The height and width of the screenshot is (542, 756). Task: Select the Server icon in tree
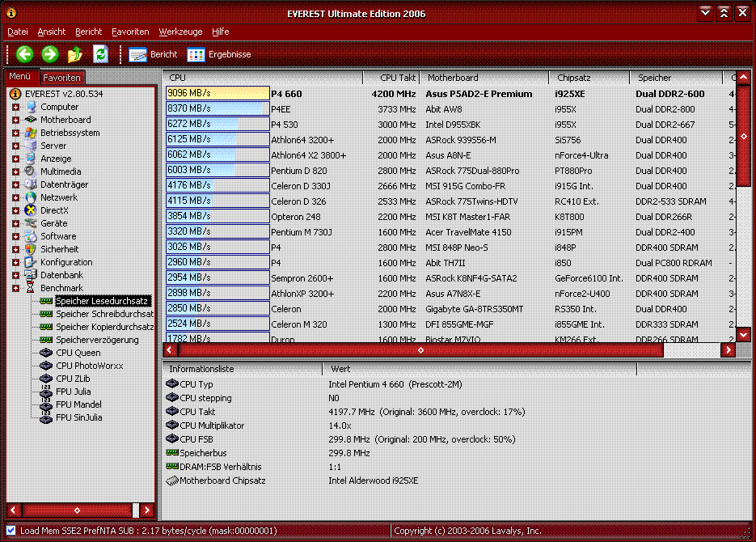click(x=31, y=145)
